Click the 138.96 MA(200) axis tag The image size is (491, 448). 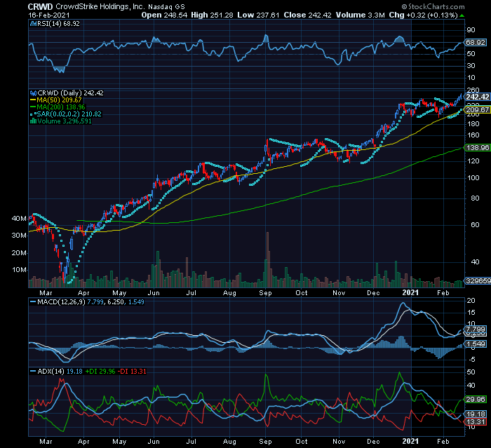coord(477,148)
